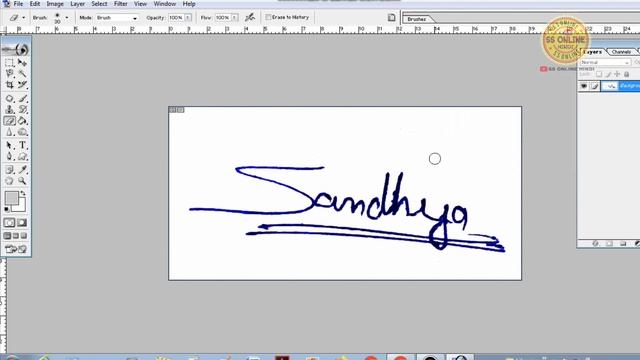
Task: Open the eraser Mode dropdown
Action: 117,18
